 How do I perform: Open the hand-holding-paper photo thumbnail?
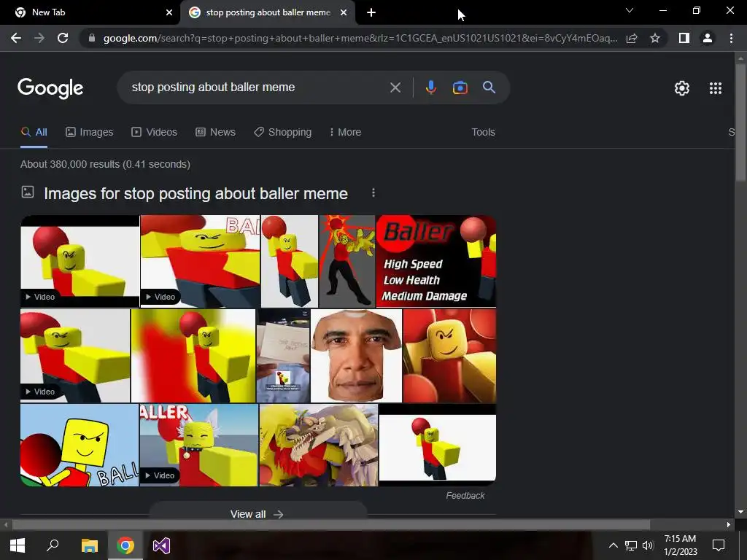tap(283, 356)
